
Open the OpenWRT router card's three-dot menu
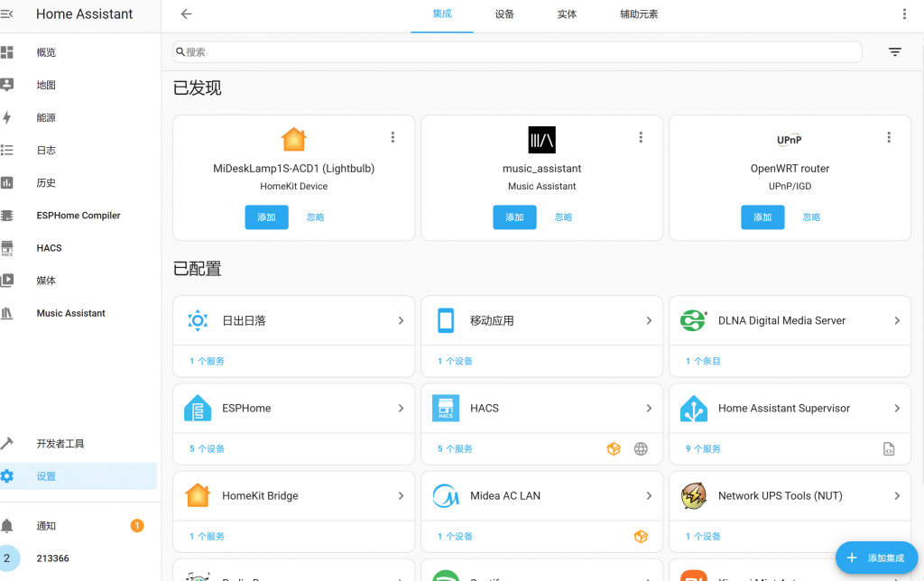click(889, 137)
